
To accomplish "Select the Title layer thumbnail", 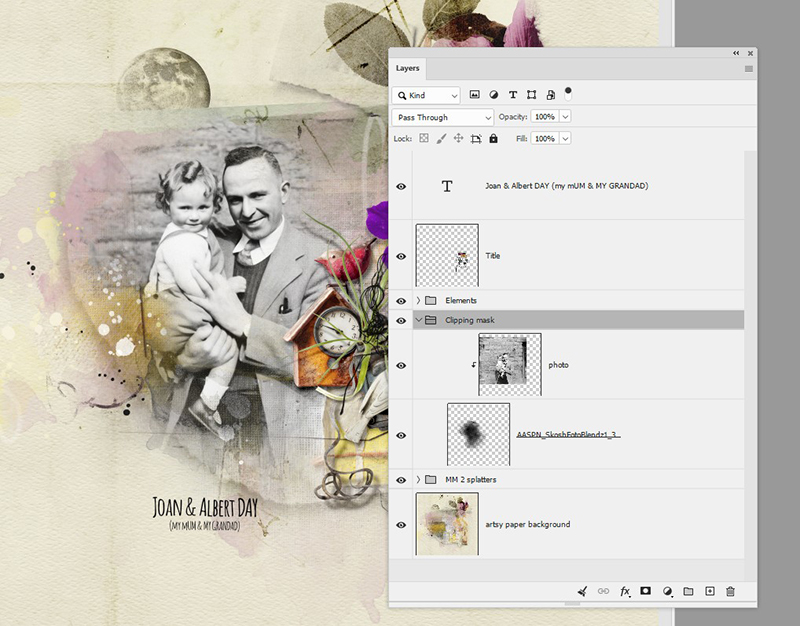I will point(447,255).
